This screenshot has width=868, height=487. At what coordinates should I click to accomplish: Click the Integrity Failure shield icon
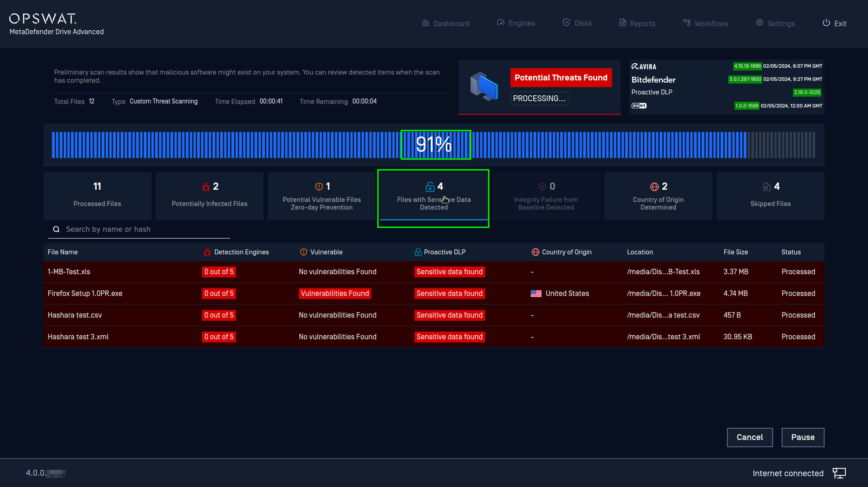click(x=542, y=187)
